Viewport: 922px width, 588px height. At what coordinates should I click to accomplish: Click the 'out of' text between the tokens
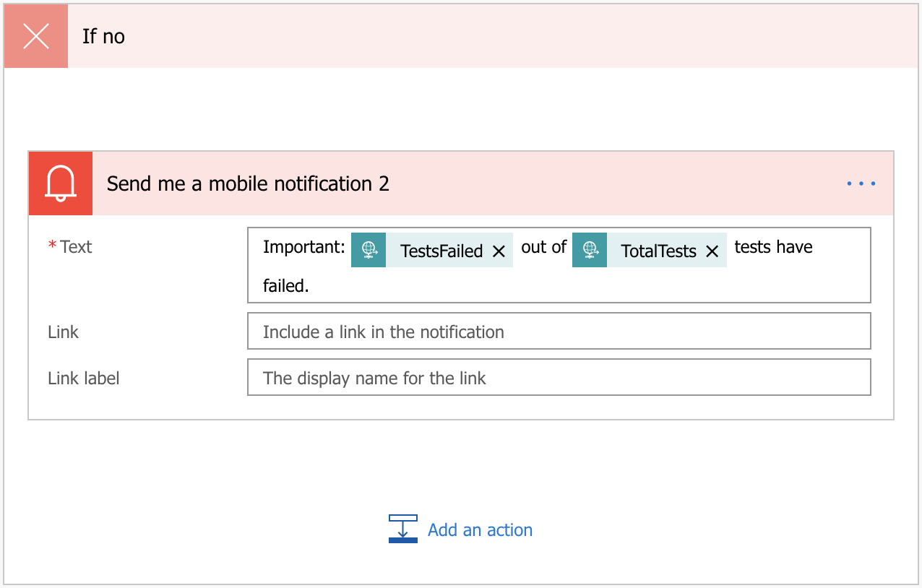pos(543,247)
